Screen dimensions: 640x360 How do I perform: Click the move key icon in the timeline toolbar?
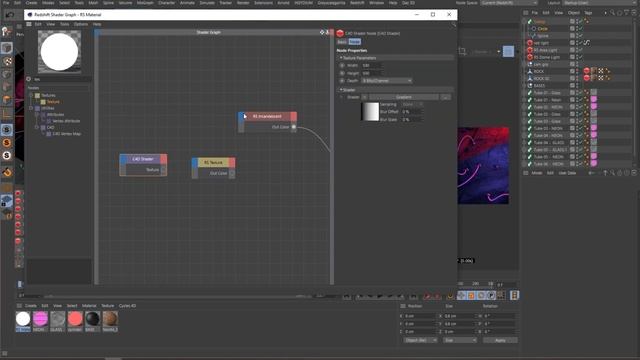point(462,296)
